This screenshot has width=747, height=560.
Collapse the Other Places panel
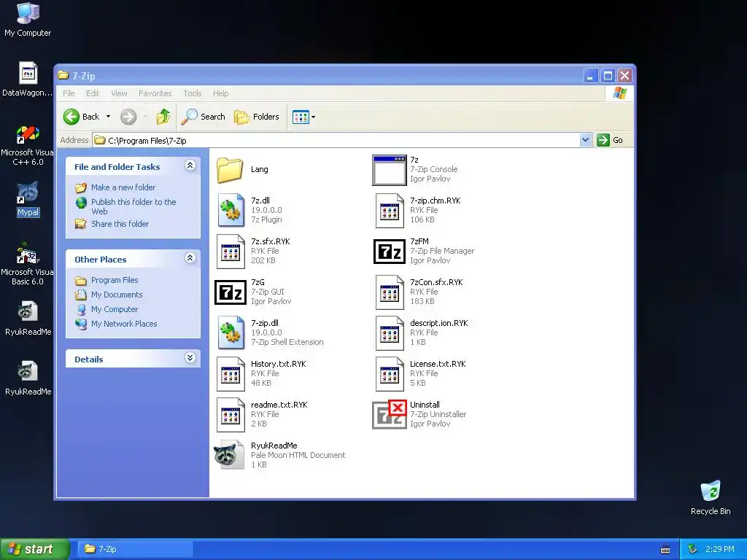click(x=190, y=258)
